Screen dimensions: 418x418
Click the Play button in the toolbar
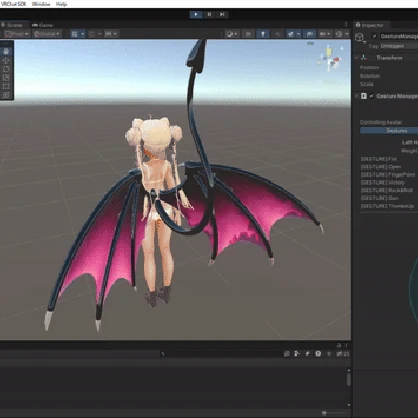click(x=196, y=14)
